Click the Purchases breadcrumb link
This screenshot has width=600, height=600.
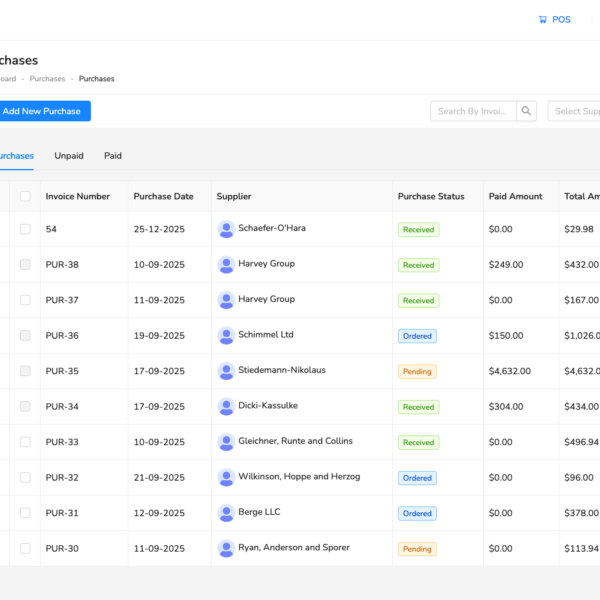(x=47, y=79)
